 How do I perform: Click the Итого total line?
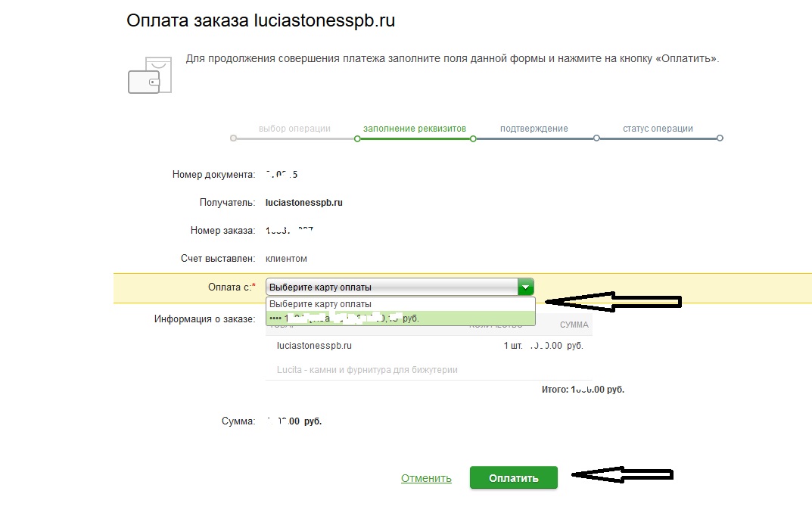pos(583,390)
